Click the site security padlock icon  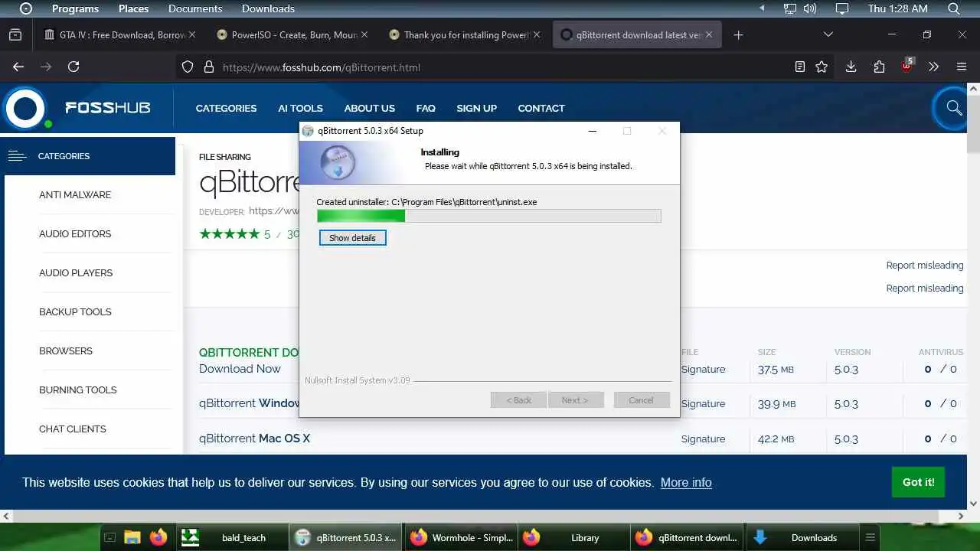coord(208,67)
